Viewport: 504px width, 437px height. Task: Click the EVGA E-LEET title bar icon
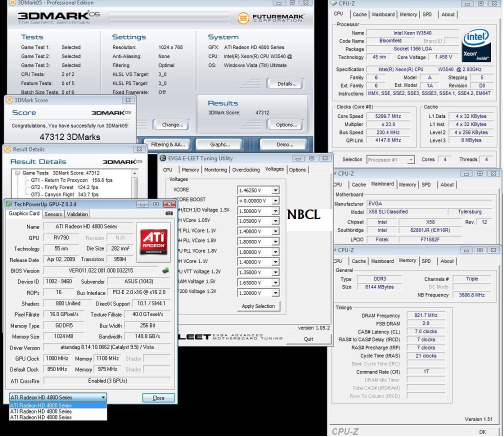(163, 158)
